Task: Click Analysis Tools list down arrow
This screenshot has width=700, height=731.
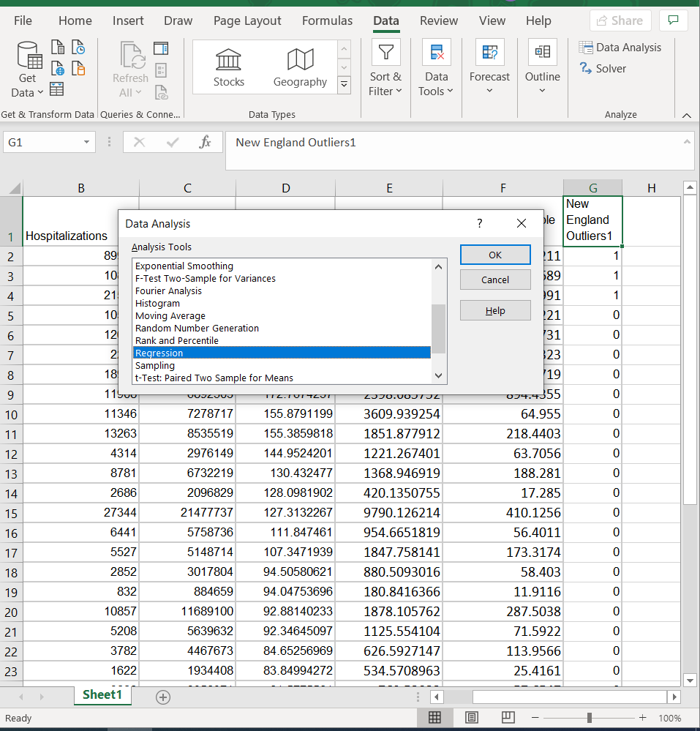Action: pyautogui.click(x=438, y=375)
